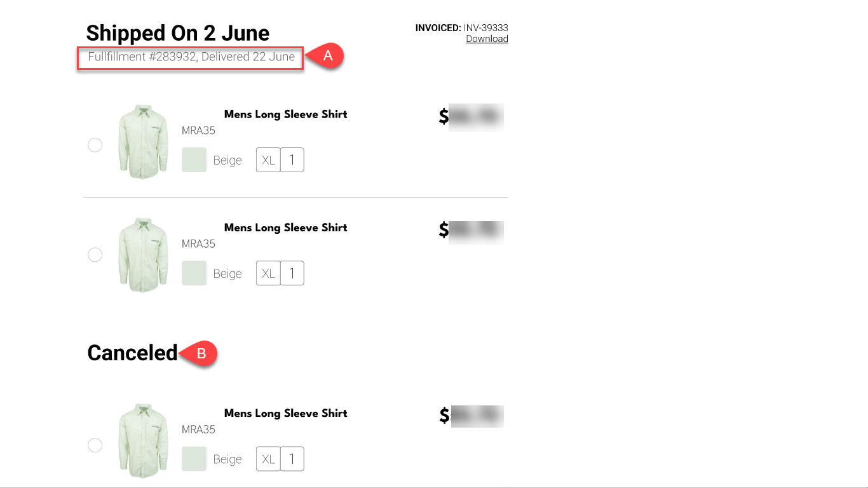Click quantity box of canceled shirt

(x=292, y=459)
